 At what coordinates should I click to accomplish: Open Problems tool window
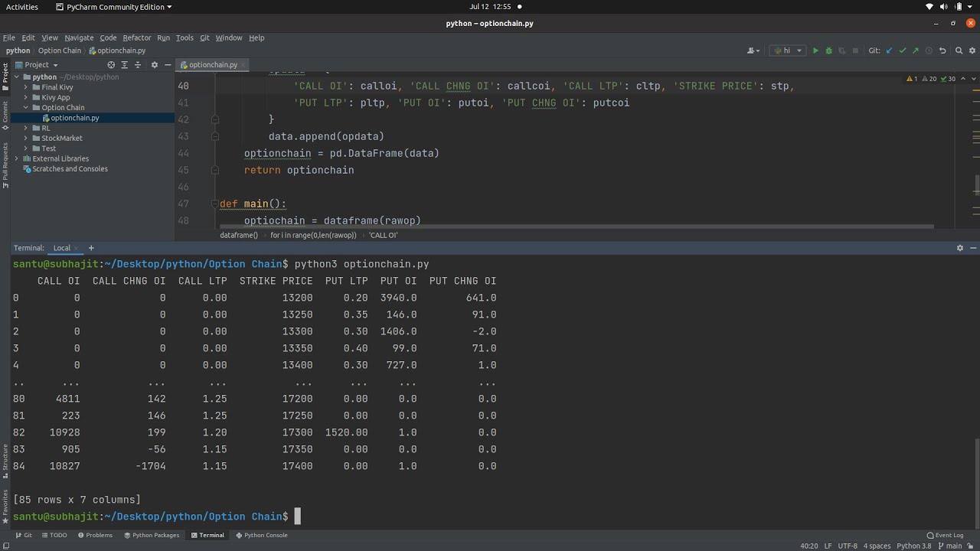tap(94, 535)
